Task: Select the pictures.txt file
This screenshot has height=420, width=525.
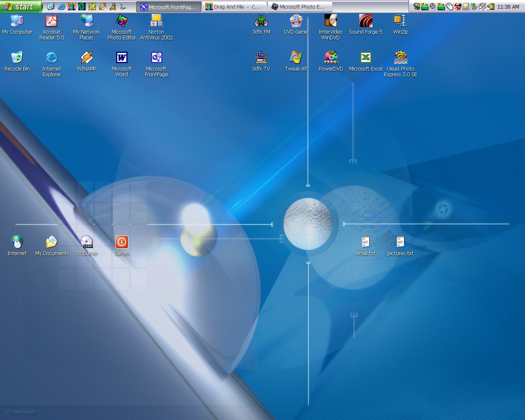Action: tap(400, 246)
